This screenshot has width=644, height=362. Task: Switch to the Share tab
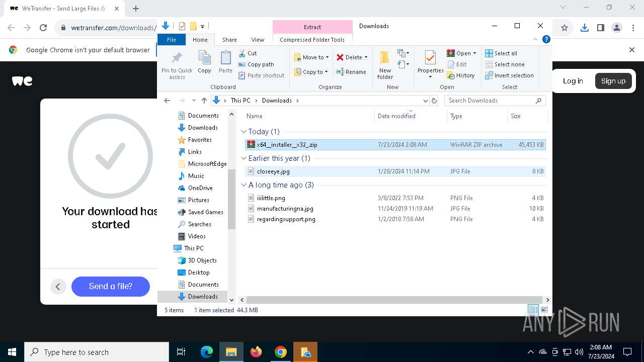click(x=229, y=40)
